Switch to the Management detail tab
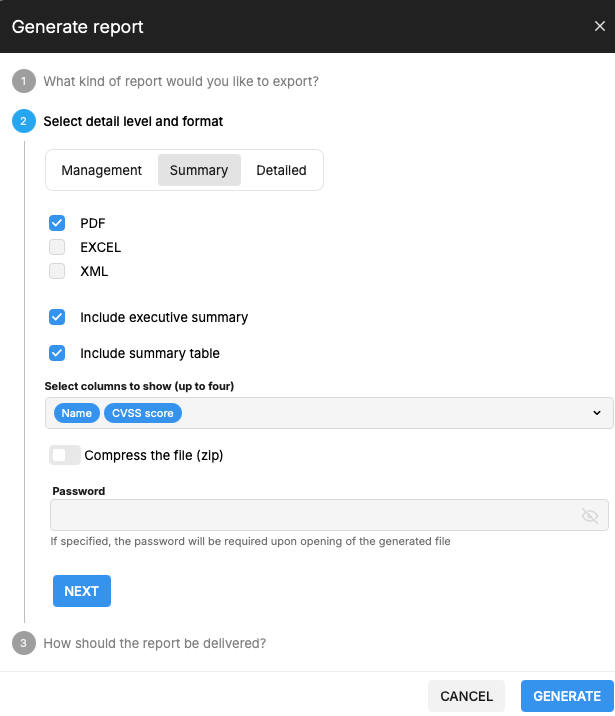Image resolution: width=615 pixels, height=716 pixels. click(102, 170)
